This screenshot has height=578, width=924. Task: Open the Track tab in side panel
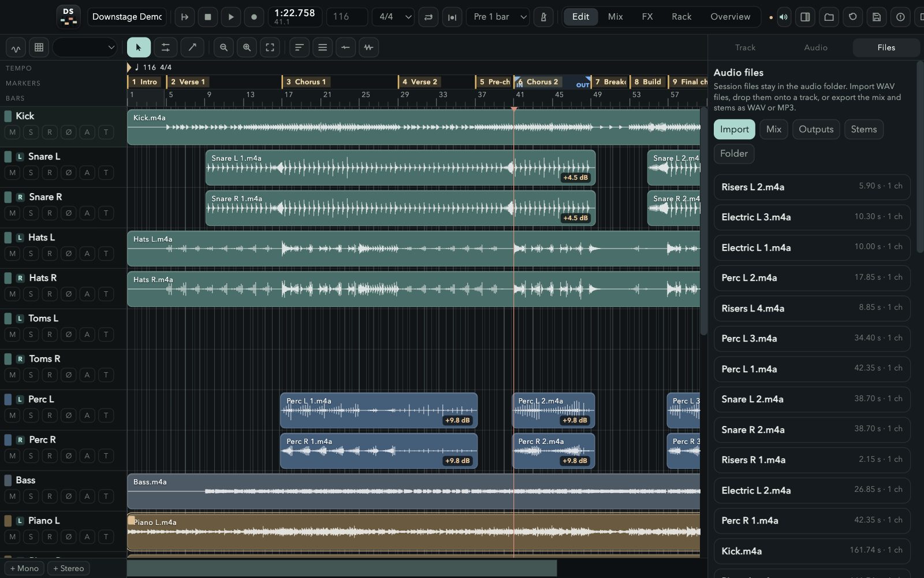click(x=745, y=47)
